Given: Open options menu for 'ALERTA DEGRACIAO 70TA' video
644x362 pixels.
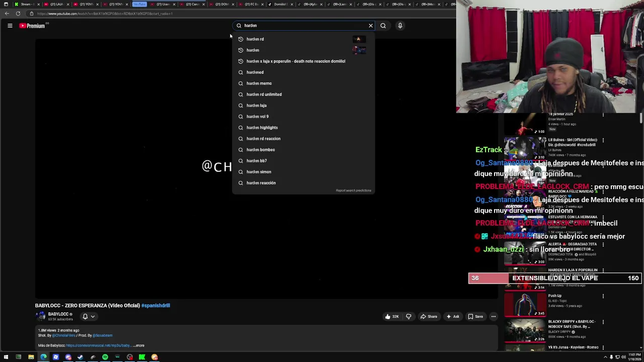Looking at the screenshot, I should coord(603,244).
